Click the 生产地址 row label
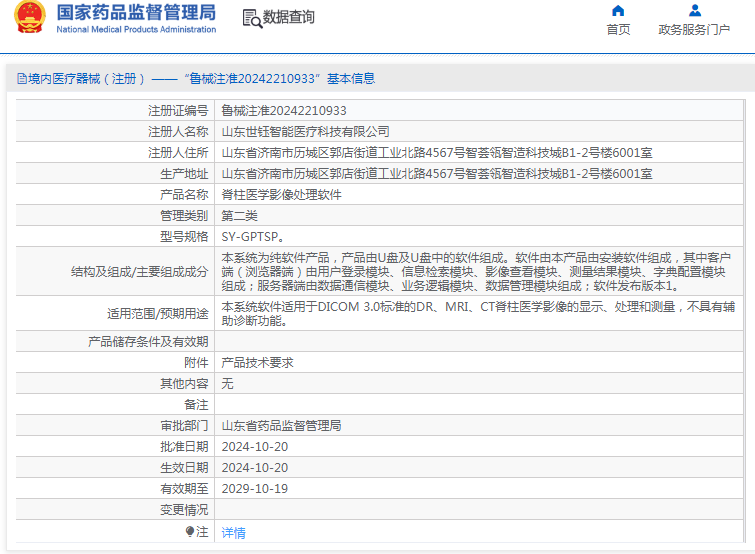Image resolution: width=755 pixels, height=554 pixels. [x=184, y=174]
